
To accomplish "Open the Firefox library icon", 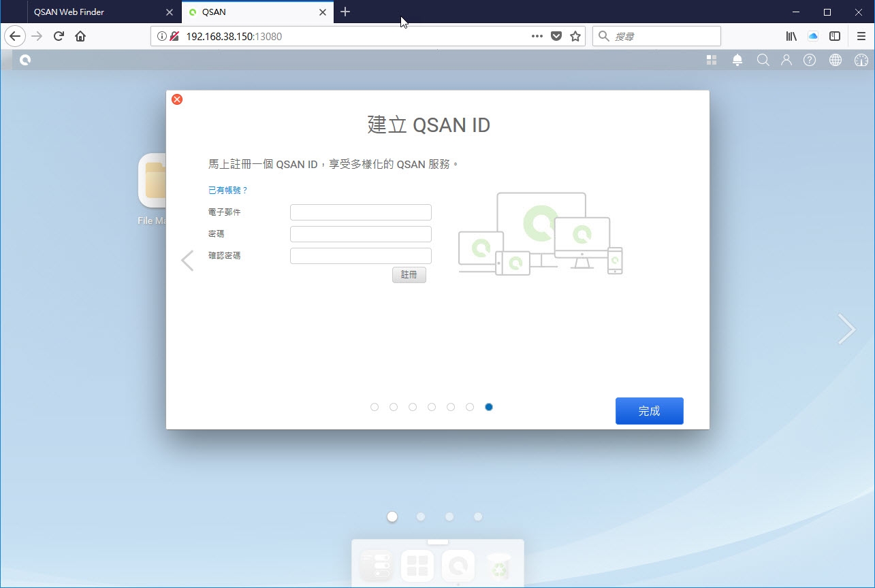I will pyautogui.click(x=791, y=37).
